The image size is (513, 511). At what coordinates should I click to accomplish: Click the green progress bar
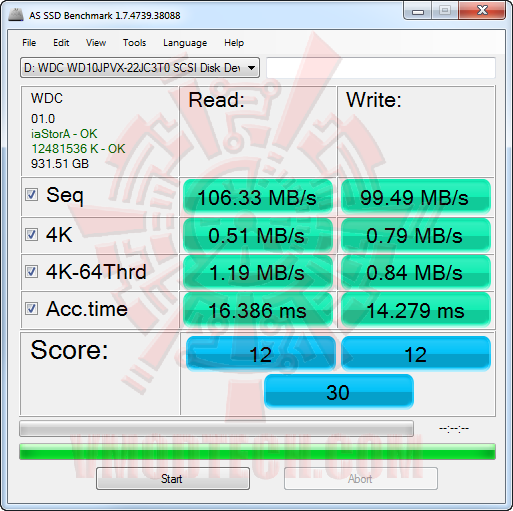click(x=257, y=452)
